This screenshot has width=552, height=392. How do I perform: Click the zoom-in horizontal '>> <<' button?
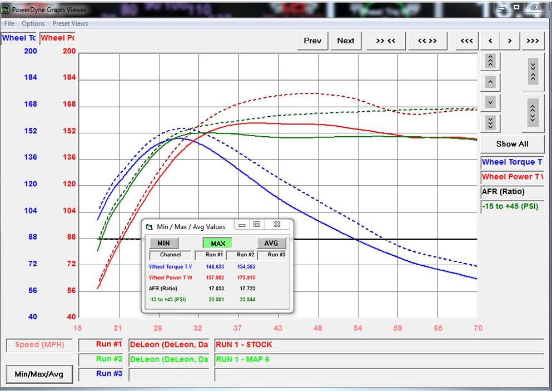point(386,41)
